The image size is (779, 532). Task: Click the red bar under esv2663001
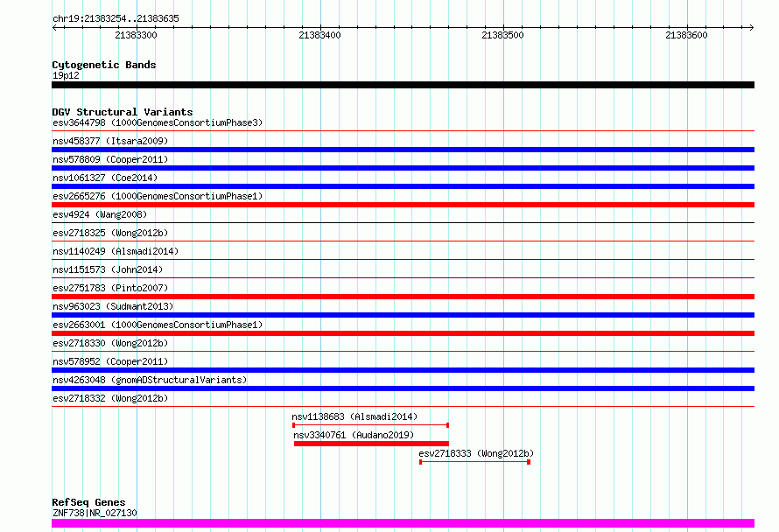tap(403, 333)
